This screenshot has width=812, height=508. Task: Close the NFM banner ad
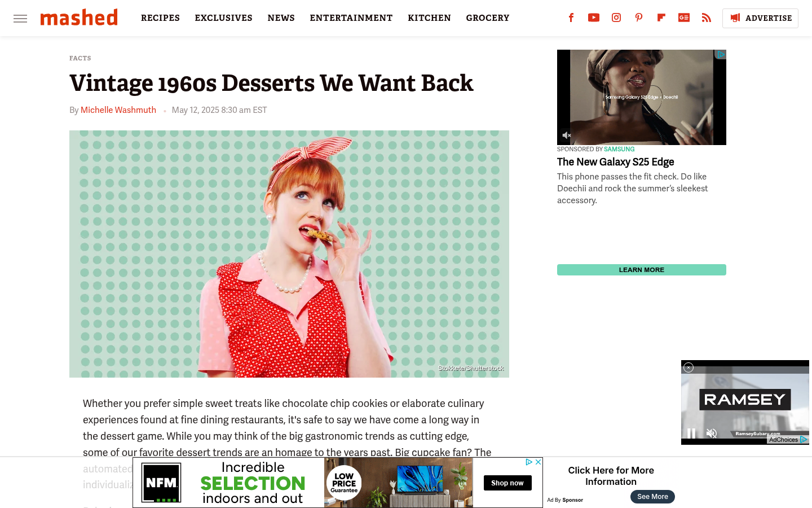(538, 462)
